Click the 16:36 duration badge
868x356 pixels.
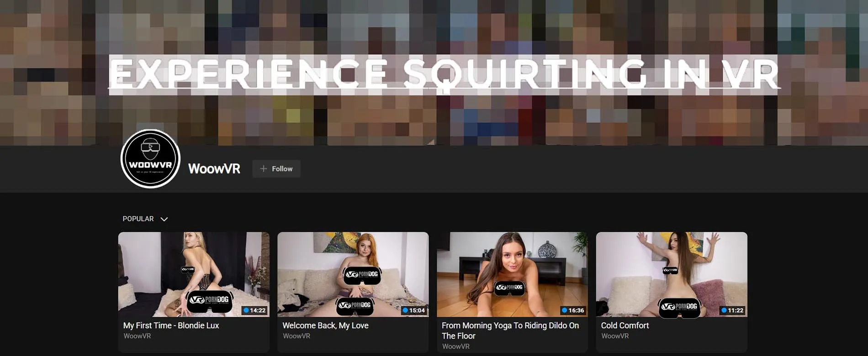pyautogui.click(x=573, y=310)
